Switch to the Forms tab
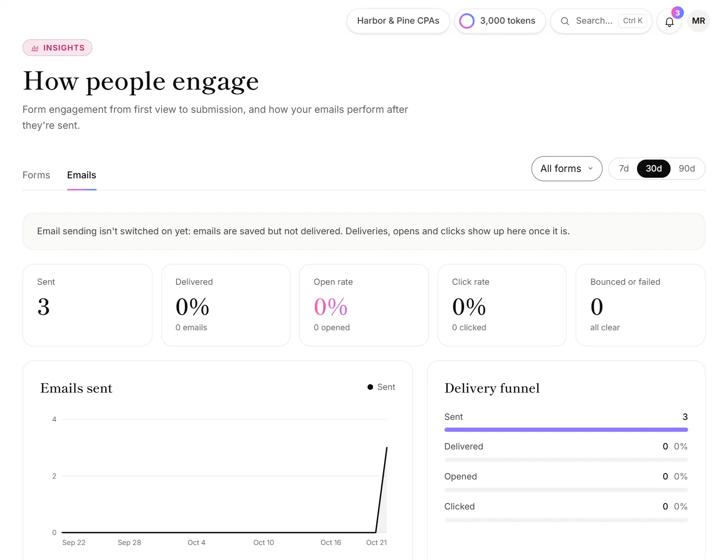 click(36, 175)
